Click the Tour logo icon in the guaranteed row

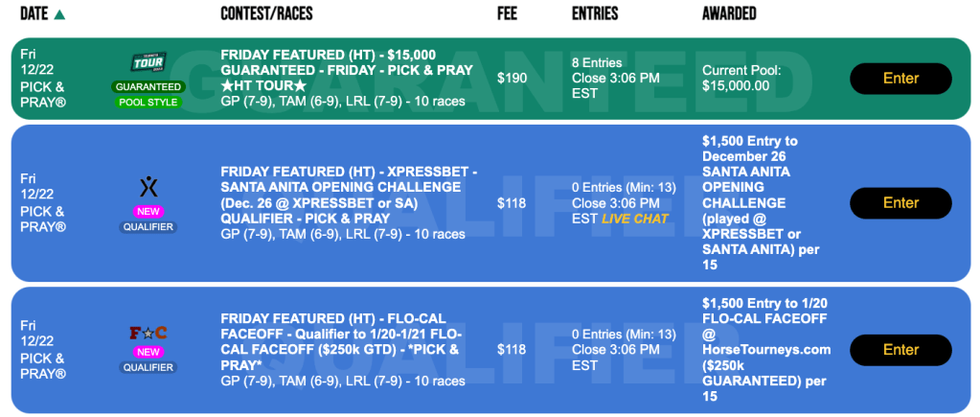[148, 63]
